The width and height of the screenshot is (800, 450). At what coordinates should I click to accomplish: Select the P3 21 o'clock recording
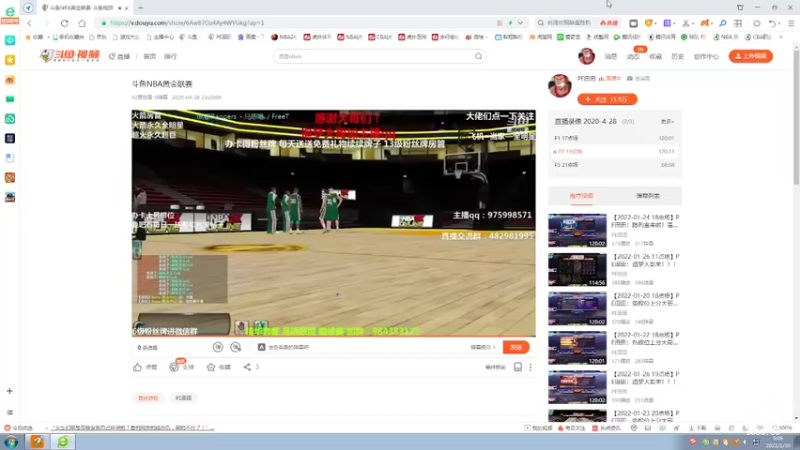coord(614,165)
